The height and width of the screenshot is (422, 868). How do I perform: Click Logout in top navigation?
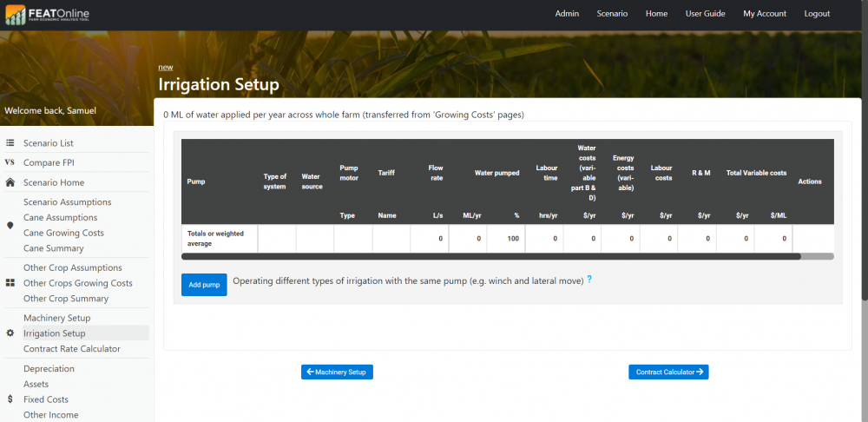click(817, 14)
